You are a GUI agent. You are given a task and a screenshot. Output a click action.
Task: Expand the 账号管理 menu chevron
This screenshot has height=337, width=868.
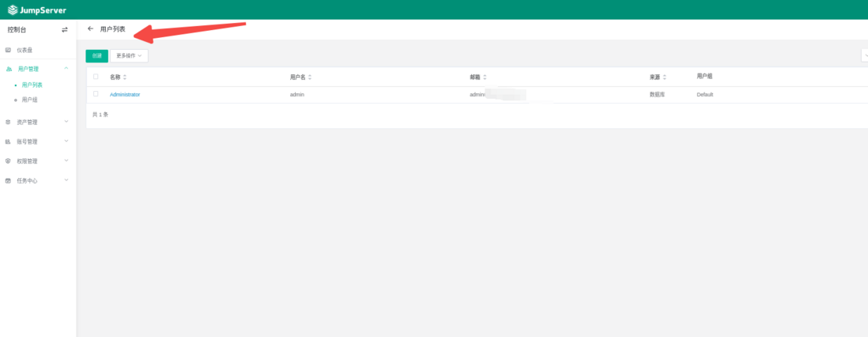66,142
